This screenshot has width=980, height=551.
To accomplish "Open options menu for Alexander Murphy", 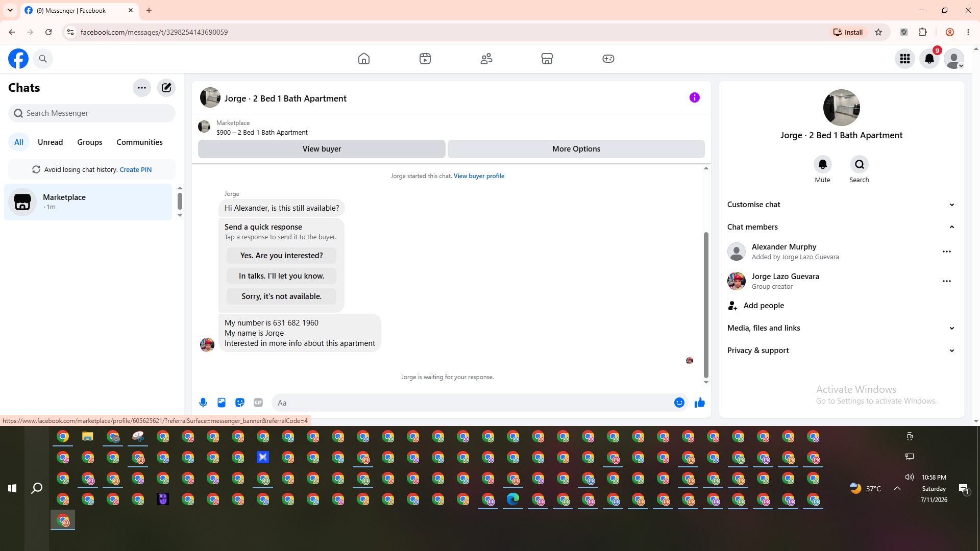I will 947,252.
